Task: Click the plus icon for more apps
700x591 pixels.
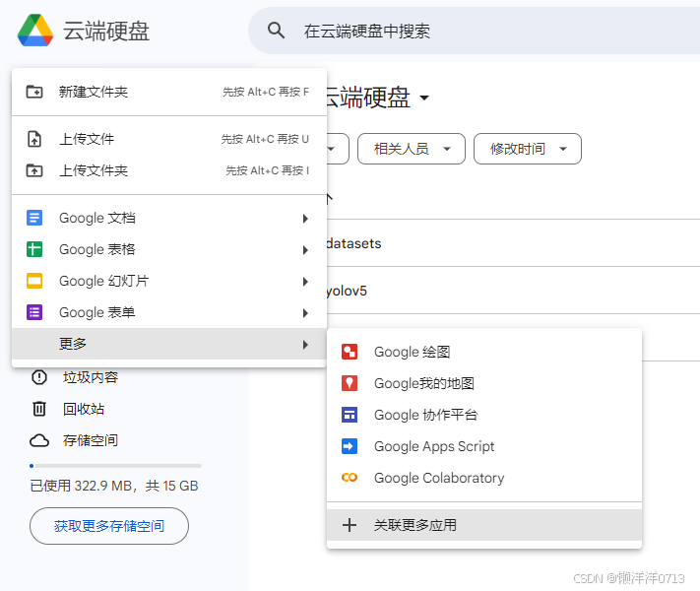Action: (x=350, y=525)
